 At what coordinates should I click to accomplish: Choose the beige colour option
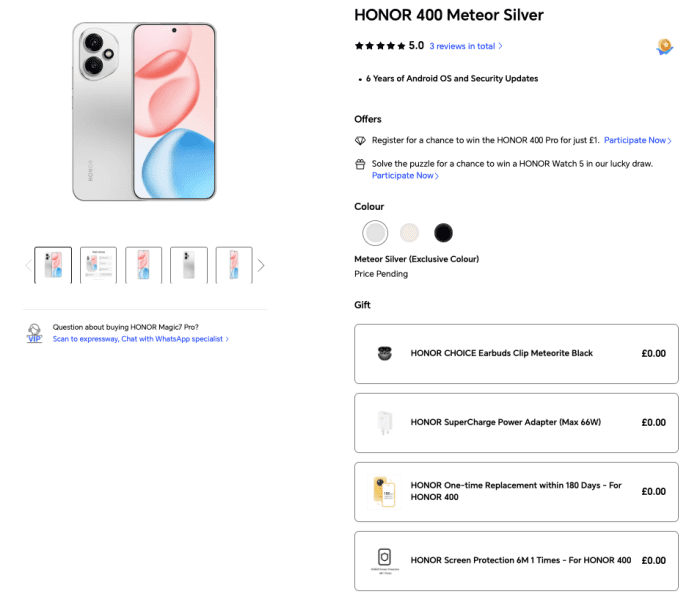click(409, 233)
